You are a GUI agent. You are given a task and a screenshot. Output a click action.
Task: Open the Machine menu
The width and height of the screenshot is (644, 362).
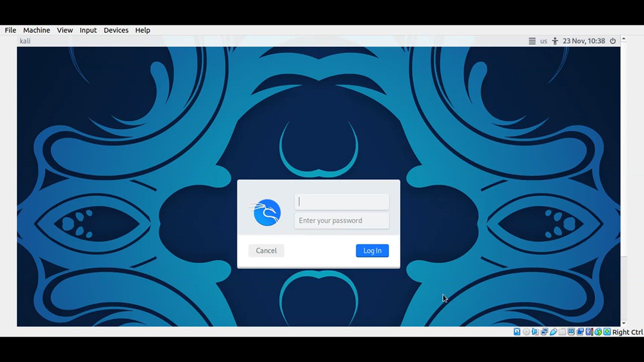37,30
